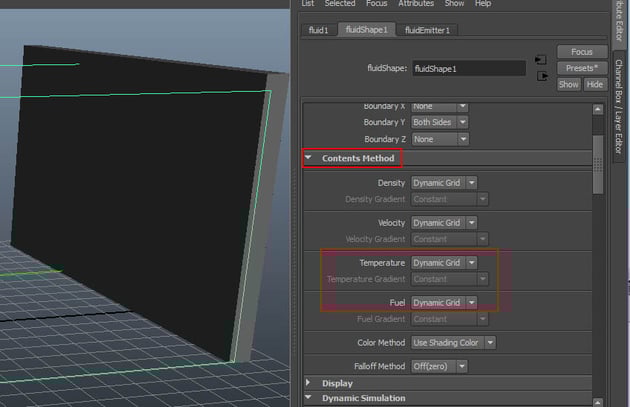This screenshot has height=407, width=630.
Task: Click the Temperature Gradient dropdown
Action: click(x=450, y=279)
